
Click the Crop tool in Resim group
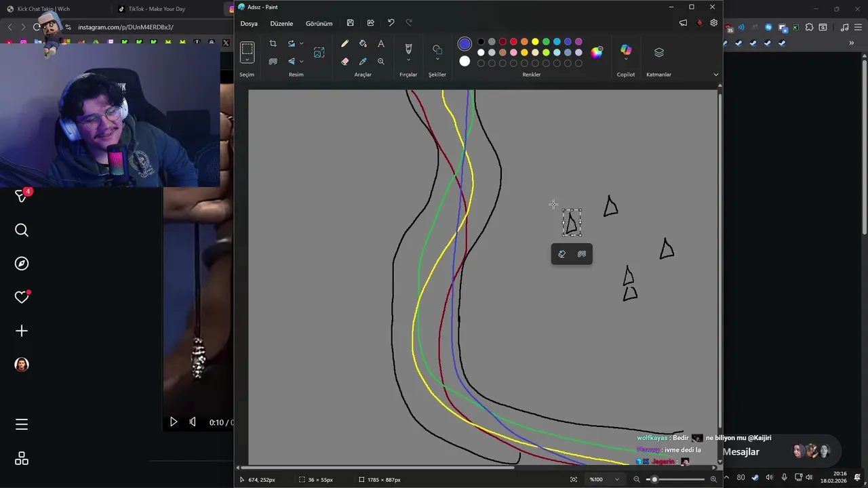point(273,43)
